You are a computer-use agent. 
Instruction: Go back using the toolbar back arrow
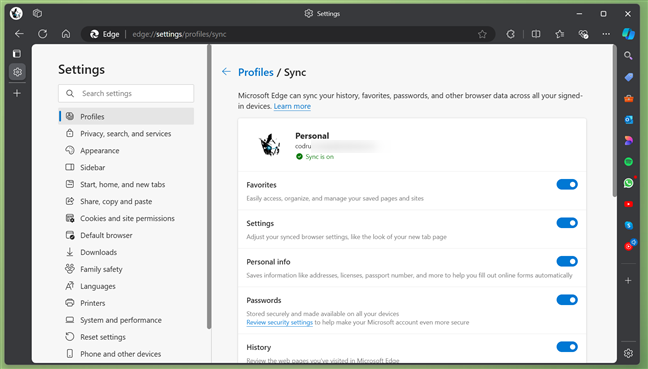[19, 34]
